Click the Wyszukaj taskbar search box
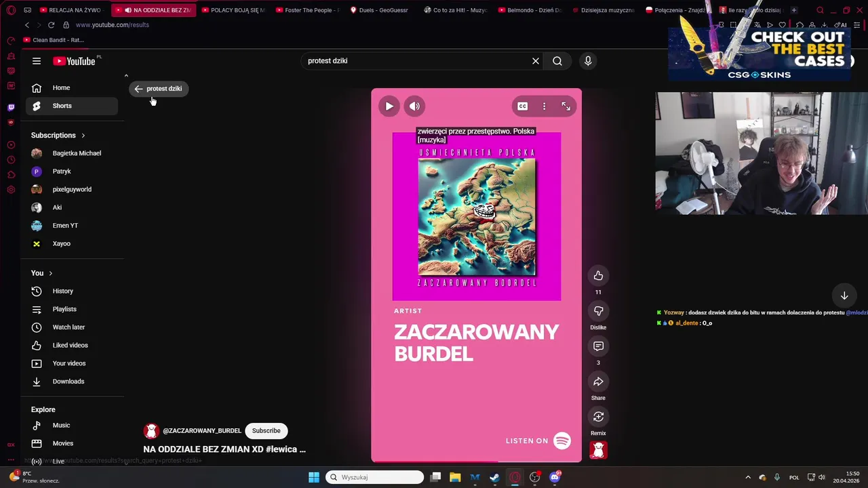Image resolution: width=868 pixels, height=488 pixels. click(x=375, y=477)
